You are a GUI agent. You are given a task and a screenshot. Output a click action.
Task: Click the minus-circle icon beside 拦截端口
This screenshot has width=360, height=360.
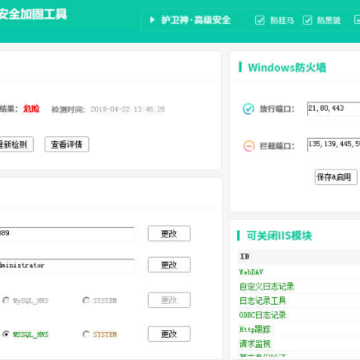pyautogui.click(x=249, y=146)
